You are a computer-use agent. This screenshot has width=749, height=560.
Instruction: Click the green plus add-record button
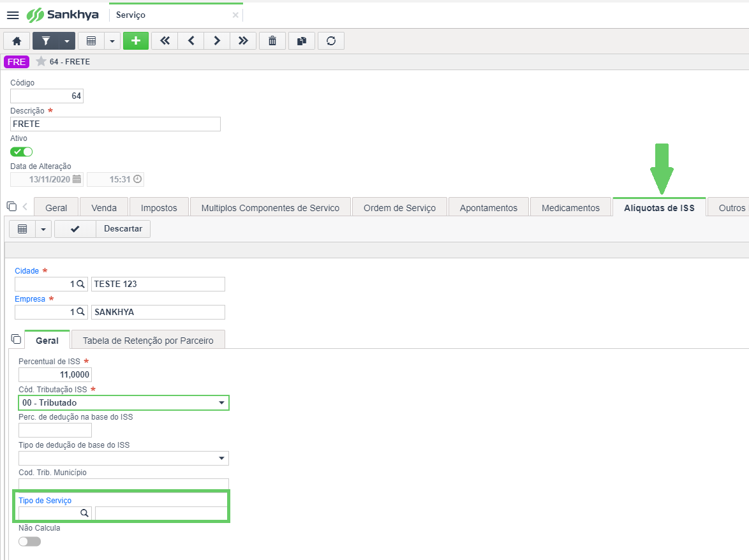tap(136, 41)
